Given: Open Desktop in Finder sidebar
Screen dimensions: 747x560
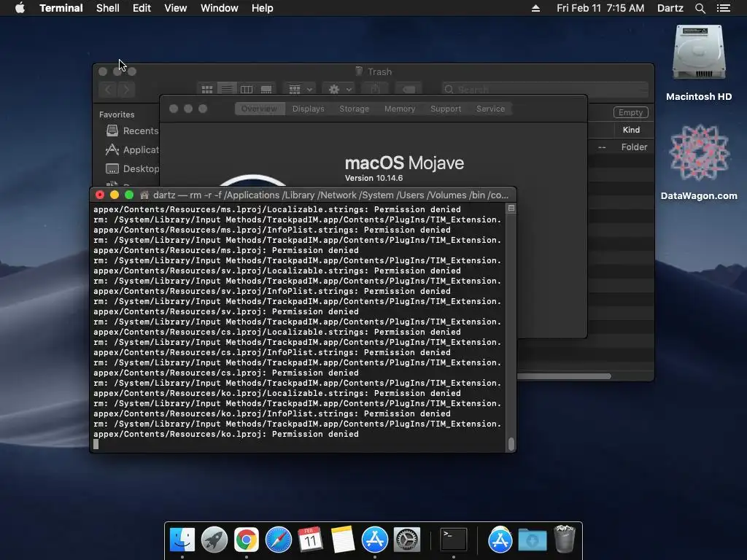Looking at the screenshot, I should (x=133, y=168).
